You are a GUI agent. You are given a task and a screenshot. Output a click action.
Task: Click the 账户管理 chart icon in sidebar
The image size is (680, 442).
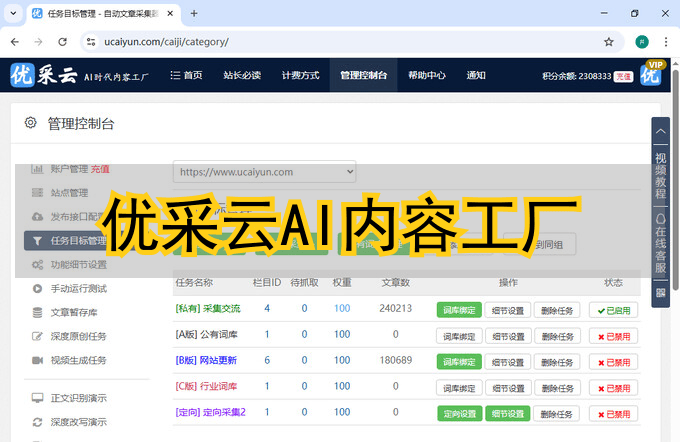click(37, 169)
